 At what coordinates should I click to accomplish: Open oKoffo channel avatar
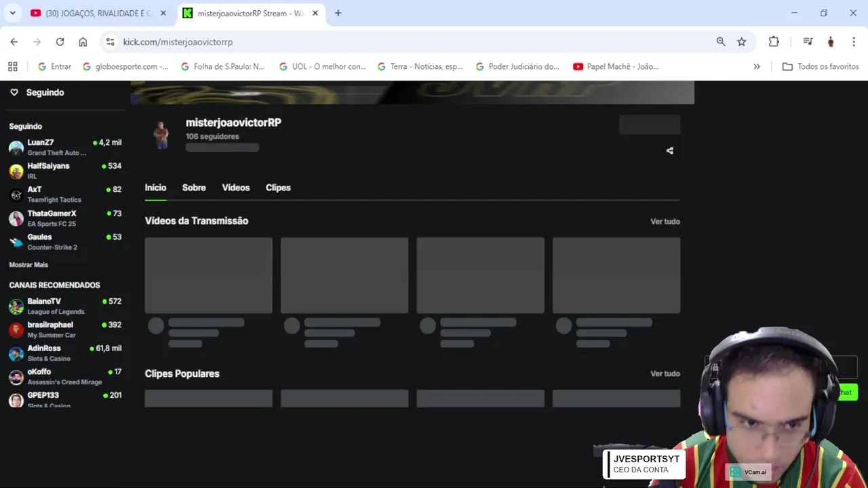coord(16,377)
